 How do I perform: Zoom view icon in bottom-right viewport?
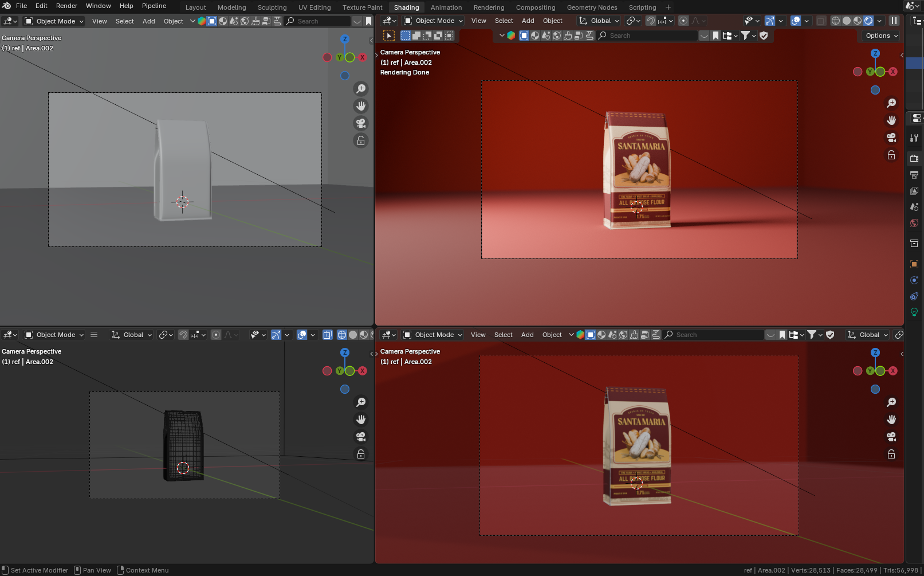(891, 402)
